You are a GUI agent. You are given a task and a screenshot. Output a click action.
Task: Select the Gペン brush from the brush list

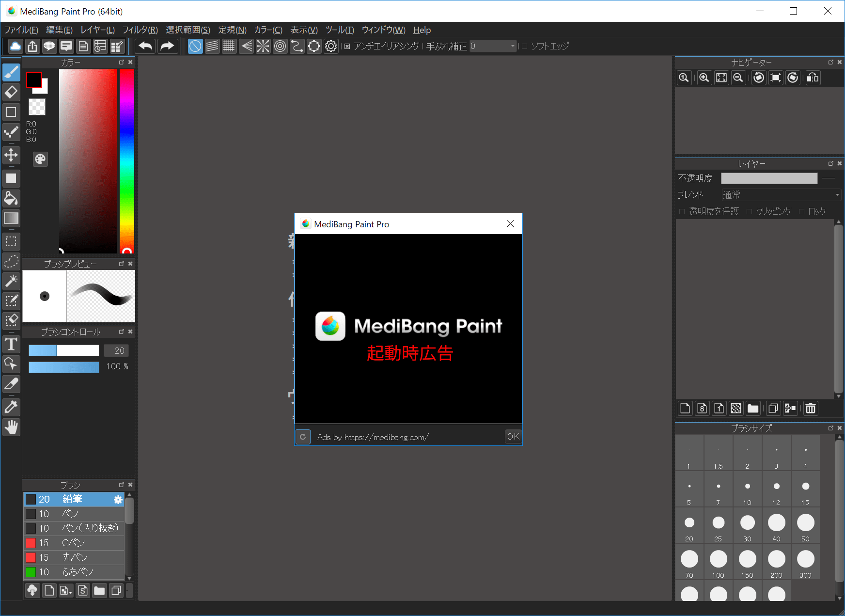[x=73, y=543]
